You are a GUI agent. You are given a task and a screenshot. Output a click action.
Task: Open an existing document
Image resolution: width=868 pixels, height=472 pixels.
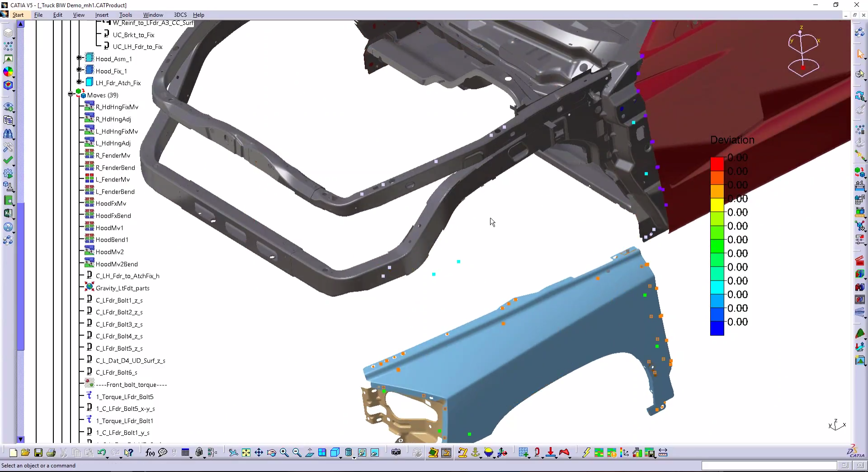click(25, 453)
